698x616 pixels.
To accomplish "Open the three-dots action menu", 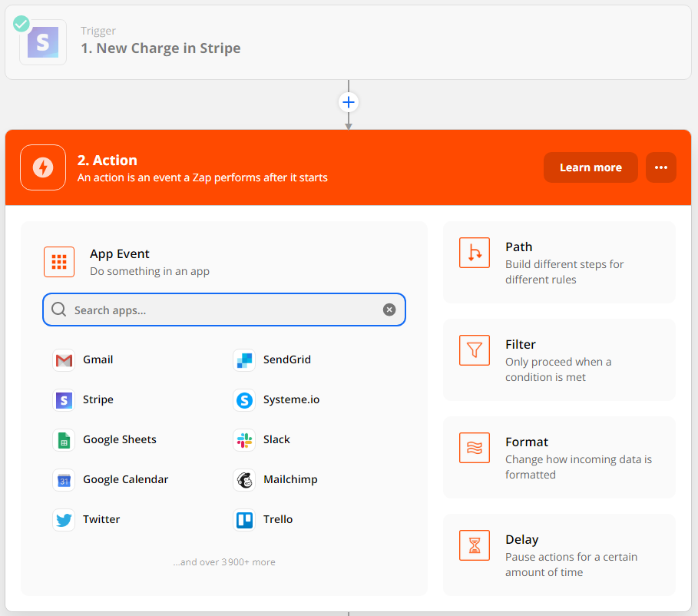I will click(x=660, y=167).
